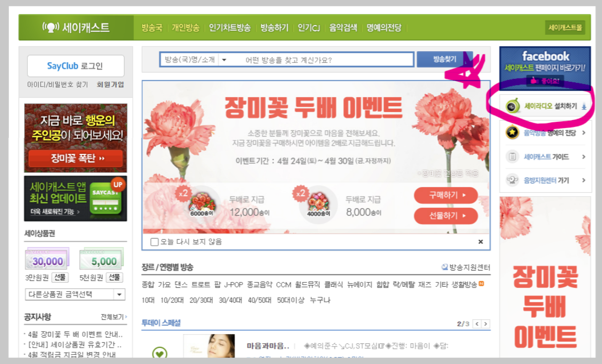Expand the 음방지원센터 가기 chevron
This screenshot has height=364, width=602.
(584, 180)
